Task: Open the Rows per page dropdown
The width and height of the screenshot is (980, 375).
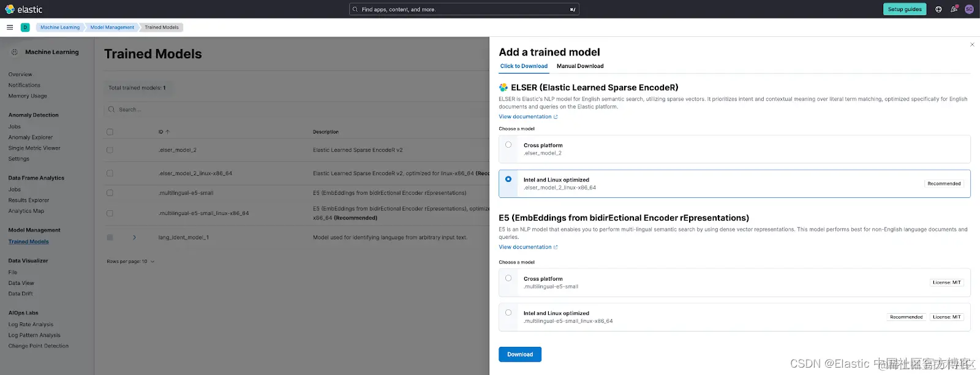Action: tap(130, 262)
